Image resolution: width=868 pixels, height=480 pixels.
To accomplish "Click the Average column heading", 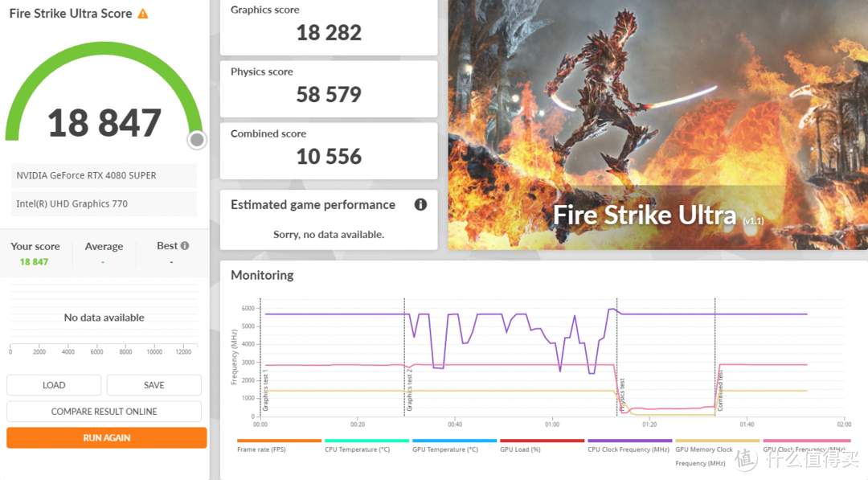I will point(104,246).
